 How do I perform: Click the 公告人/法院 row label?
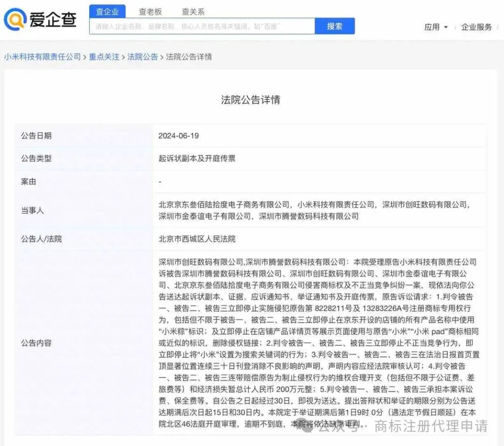pos(42,239)
